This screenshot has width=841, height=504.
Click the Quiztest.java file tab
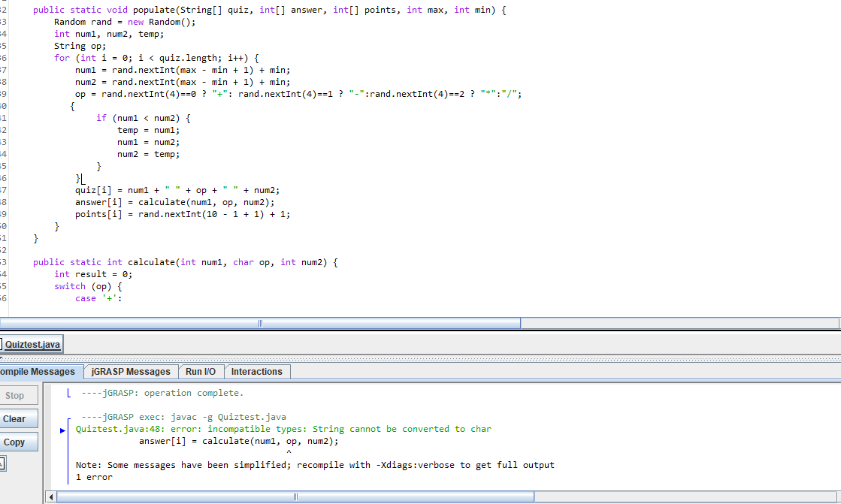pos(32,344)
